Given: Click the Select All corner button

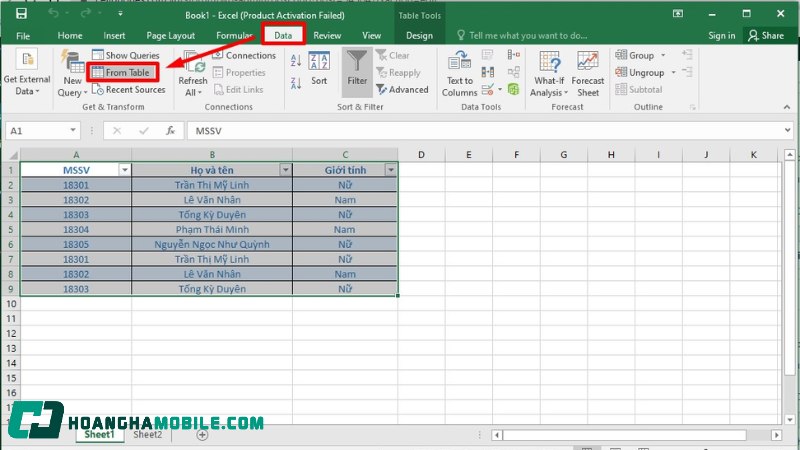Looking at the screenshot, I should pos(11,155).
